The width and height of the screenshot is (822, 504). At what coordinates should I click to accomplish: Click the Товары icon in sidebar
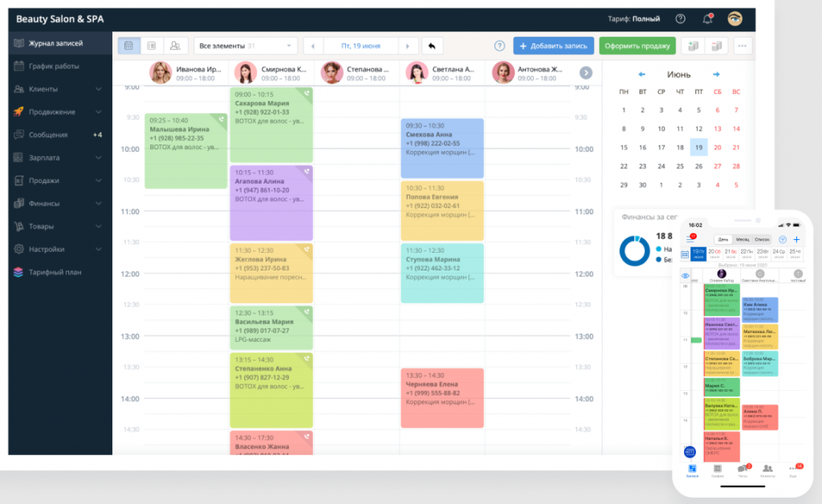tap(19, 226)
